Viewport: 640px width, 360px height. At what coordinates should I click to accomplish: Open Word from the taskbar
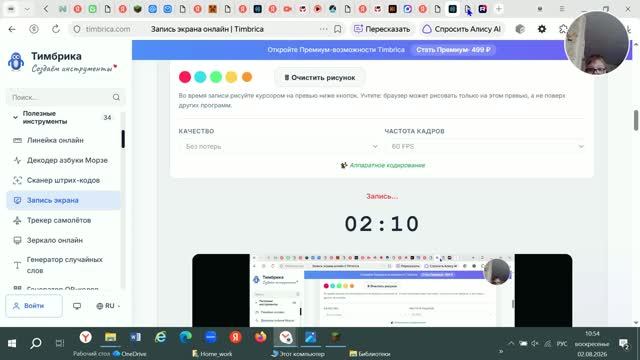[x=136, y=337]
